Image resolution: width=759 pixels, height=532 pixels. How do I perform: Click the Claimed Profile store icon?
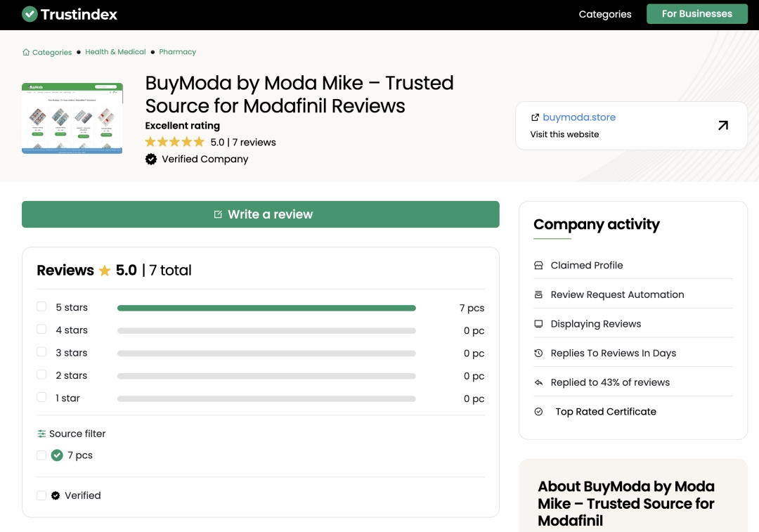[538, 266]
